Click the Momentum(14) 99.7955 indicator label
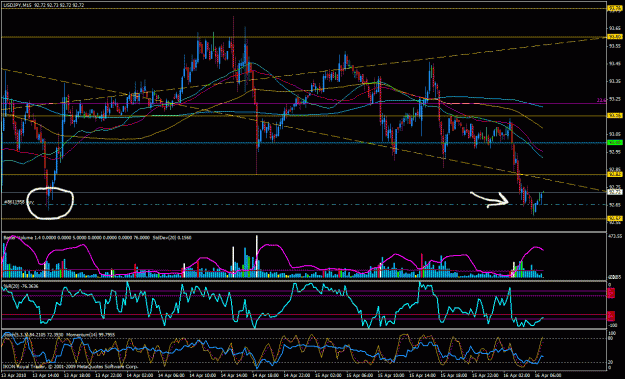The width and height of the screenshot is (625, 379). point(90,334)
